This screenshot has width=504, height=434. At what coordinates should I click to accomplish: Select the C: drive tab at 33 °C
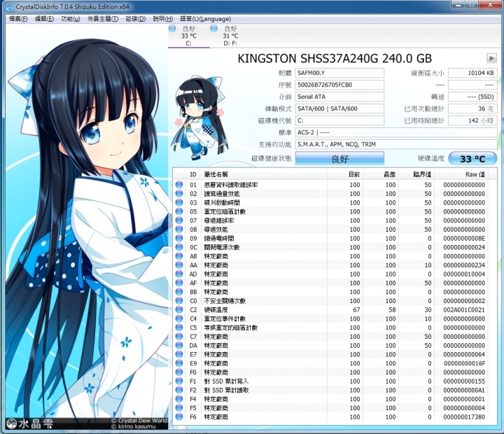189,36
